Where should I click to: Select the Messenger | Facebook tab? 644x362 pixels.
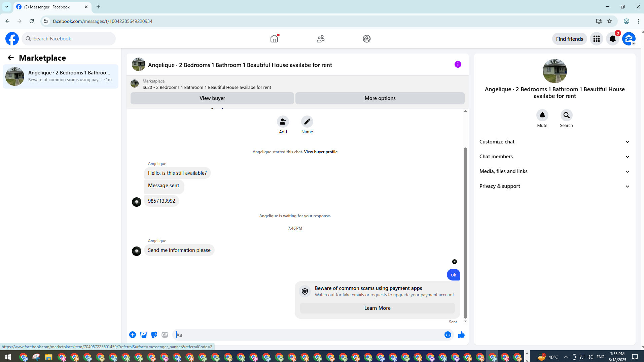click(52, 7)
